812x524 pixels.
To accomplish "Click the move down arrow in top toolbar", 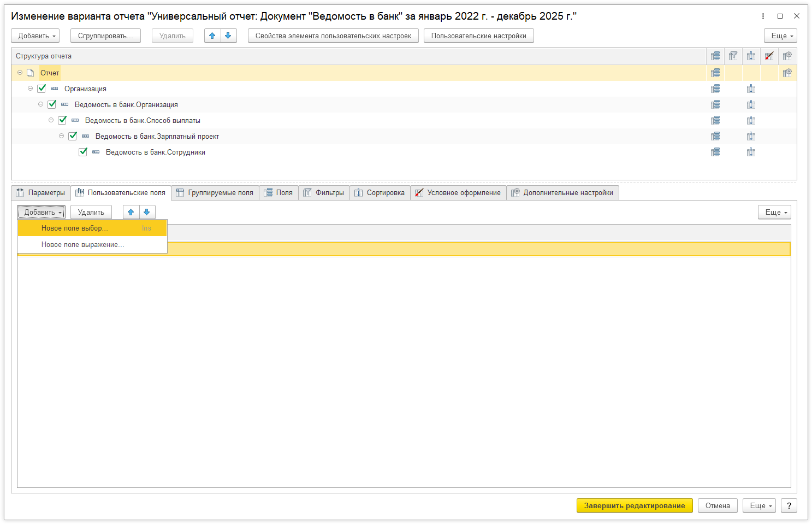I will (x=228, y=36).
